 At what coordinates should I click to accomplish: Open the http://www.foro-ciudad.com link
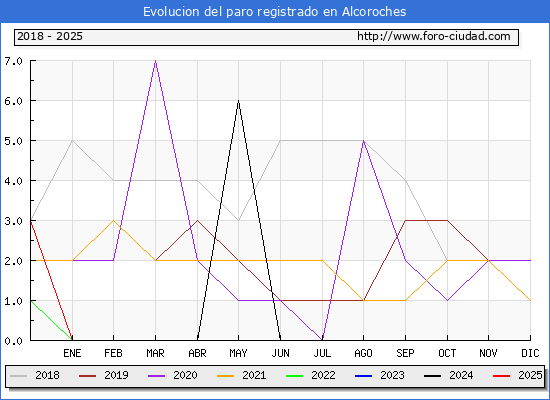click(434, 36)
